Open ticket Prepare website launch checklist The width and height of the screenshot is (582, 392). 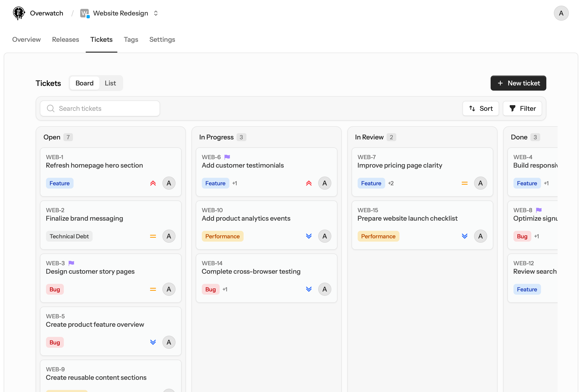pyautogui.click(x=407, y=218)
